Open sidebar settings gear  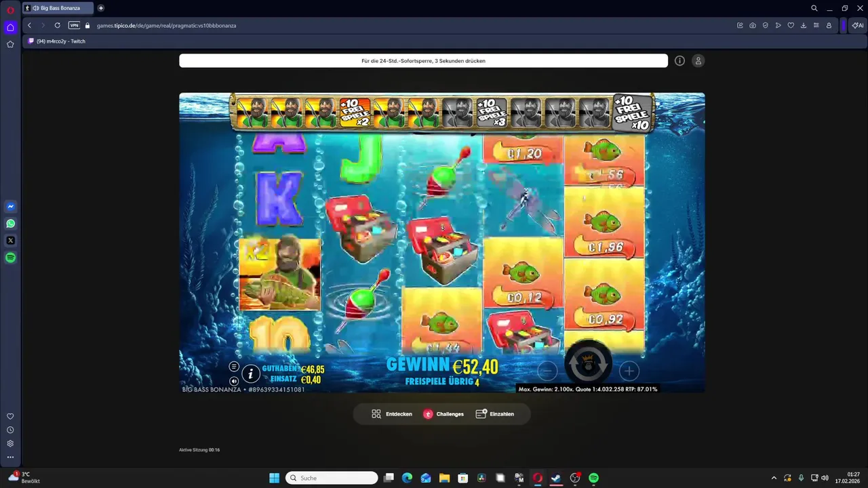(x=10, y=443)
